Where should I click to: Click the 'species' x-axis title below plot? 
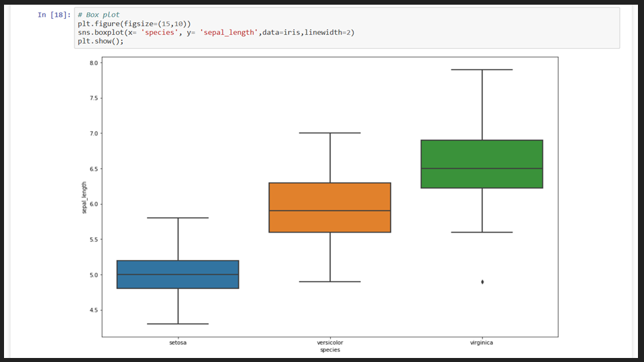coord(329,350)
